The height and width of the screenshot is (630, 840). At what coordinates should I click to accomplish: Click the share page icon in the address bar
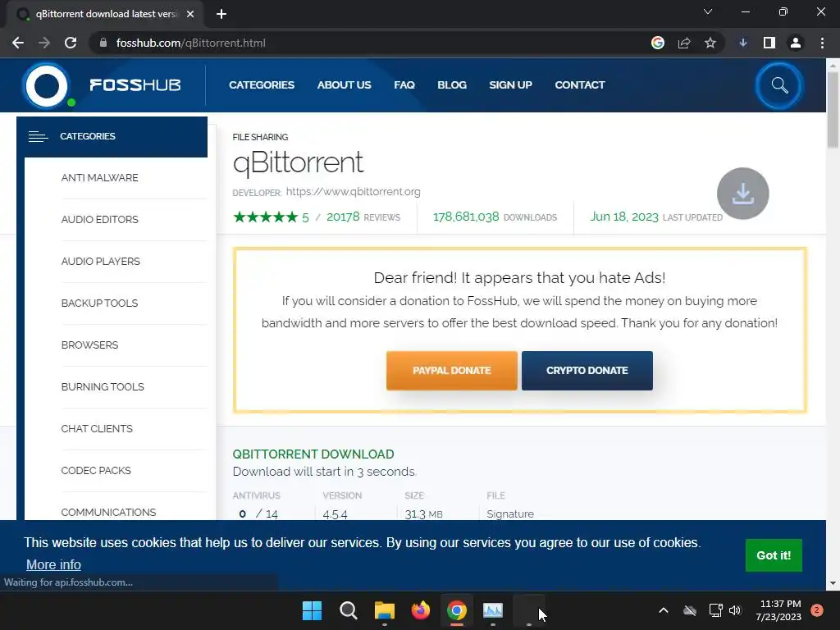(684, 43)
